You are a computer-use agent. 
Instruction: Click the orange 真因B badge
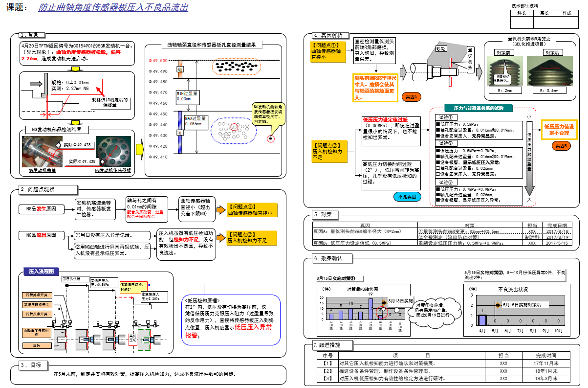click(559, 146)
